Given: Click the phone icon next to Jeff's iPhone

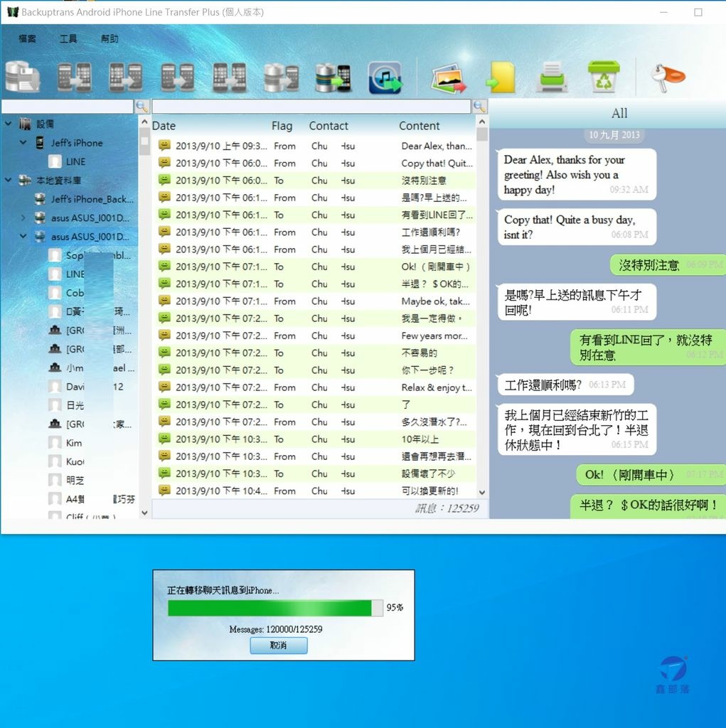Looking at the screenshot, I should tap(40, 142).
